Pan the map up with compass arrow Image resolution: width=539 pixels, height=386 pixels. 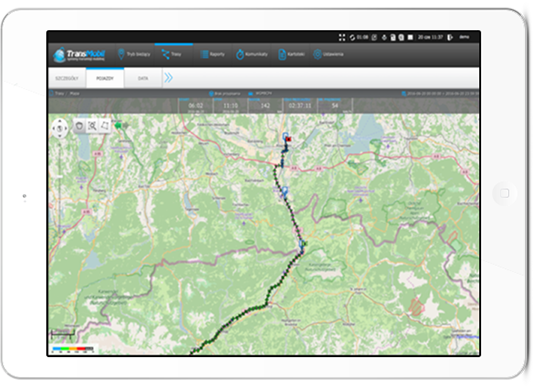60,121
